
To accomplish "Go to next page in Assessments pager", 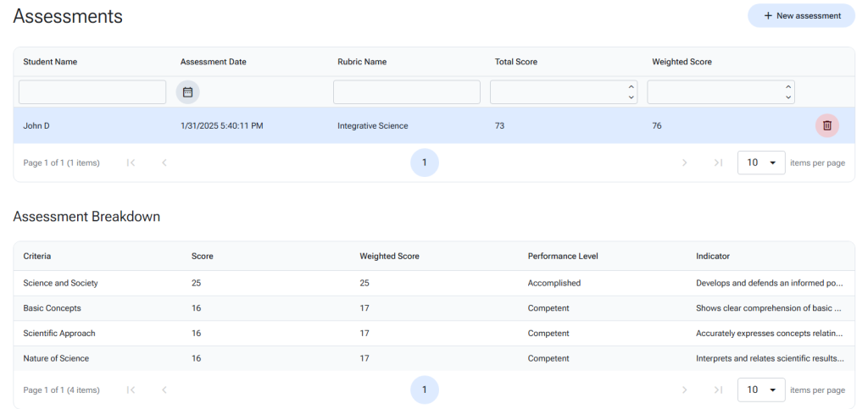I will 684,163.
